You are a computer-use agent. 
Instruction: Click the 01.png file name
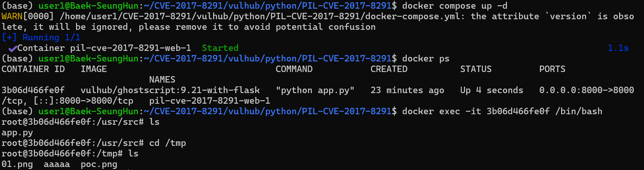(x=17, y=165)
